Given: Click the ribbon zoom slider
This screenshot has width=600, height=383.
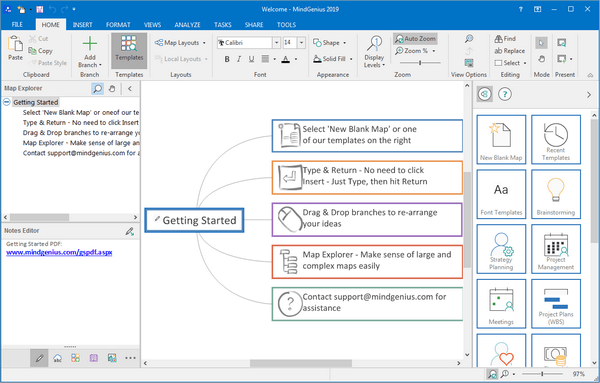Looking at the screenshot, I should (x=420, y=63).
